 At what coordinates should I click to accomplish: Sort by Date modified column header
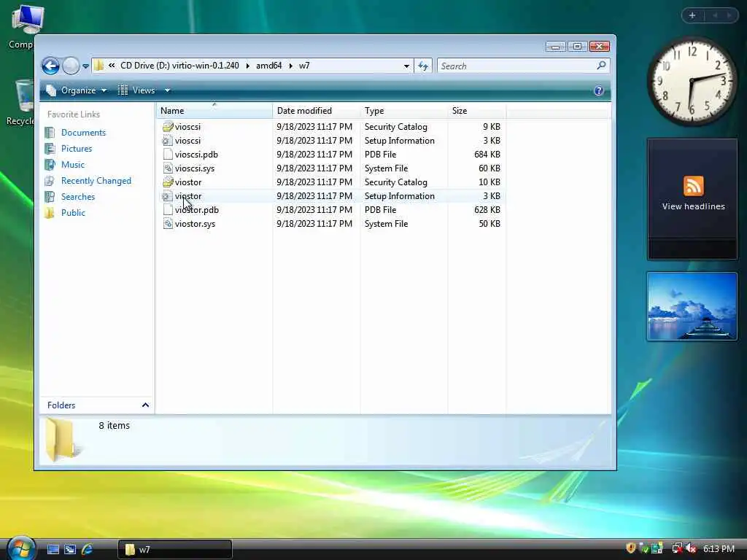pyautogui.click(x=317, y=111)
